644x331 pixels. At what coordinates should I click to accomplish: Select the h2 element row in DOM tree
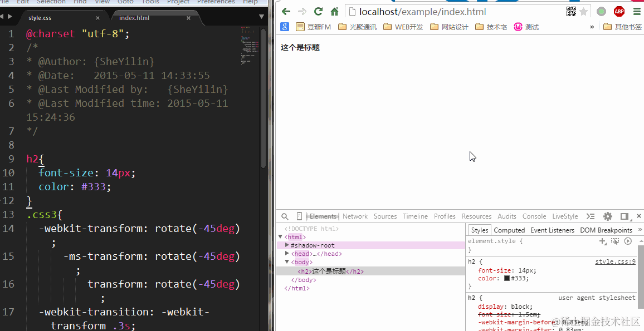click(x=371, y=271)
